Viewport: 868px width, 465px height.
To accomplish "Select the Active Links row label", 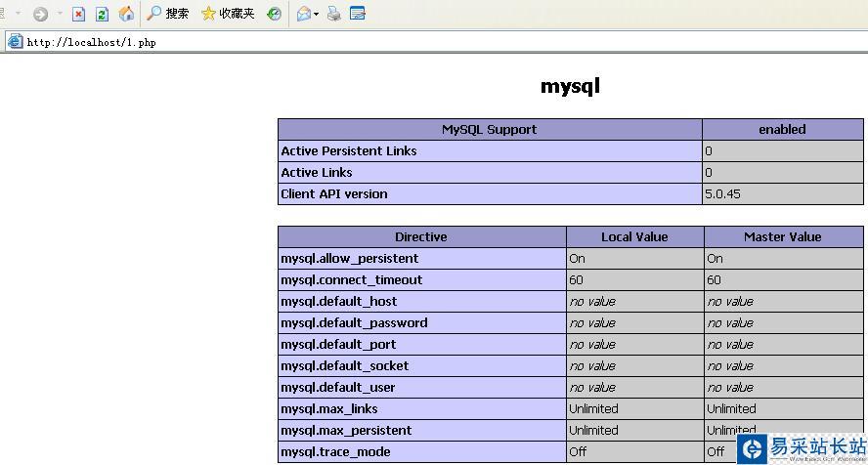I will click(x=316, y=173).
